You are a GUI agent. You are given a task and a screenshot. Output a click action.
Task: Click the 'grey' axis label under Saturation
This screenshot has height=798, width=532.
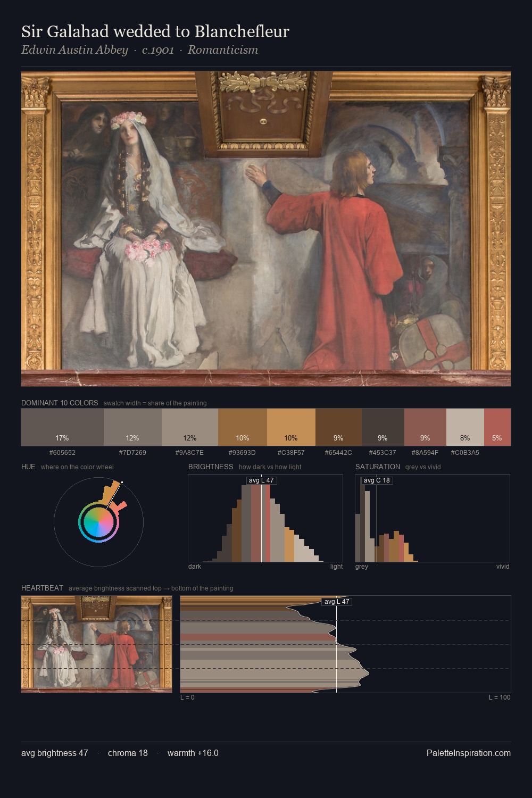pyautogui.click(x=362, y=567)
